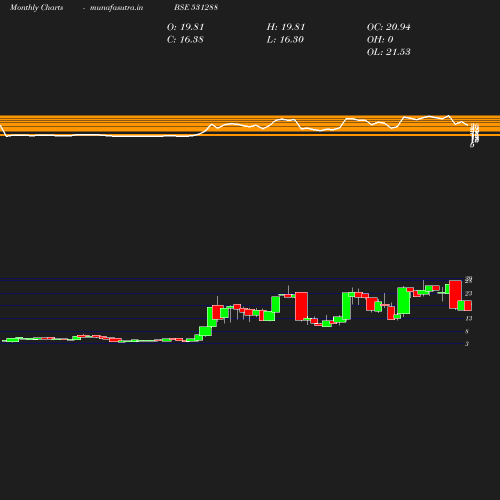Click the 'BSE 531288' symbol label
The height and width of the screenshot is (500, 500).
click(196, 7)
